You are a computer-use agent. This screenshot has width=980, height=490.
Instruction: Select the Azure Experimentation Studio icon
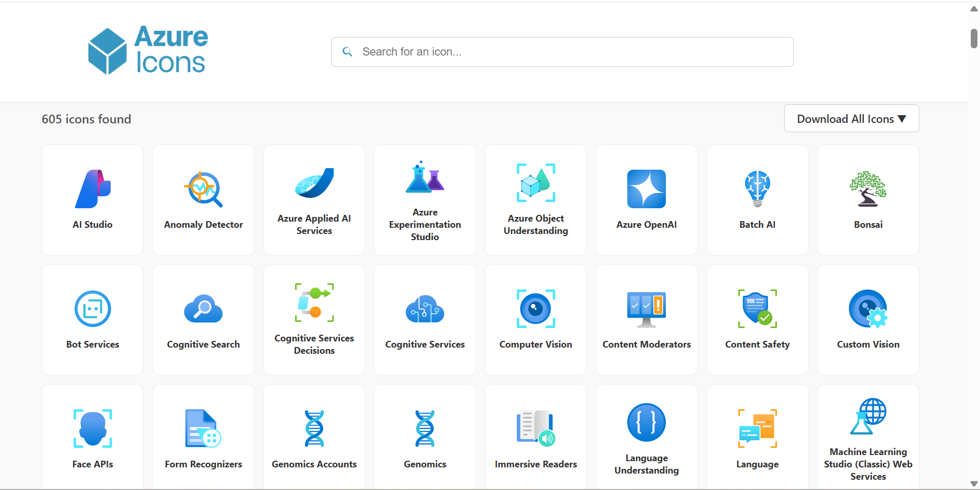[x=425, y=200]
